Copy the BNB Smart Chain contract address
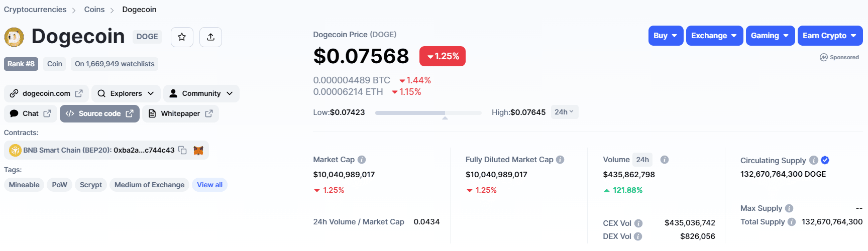This screenshot has height=251, width=868. pyautogui.click(x=183, y=150)
